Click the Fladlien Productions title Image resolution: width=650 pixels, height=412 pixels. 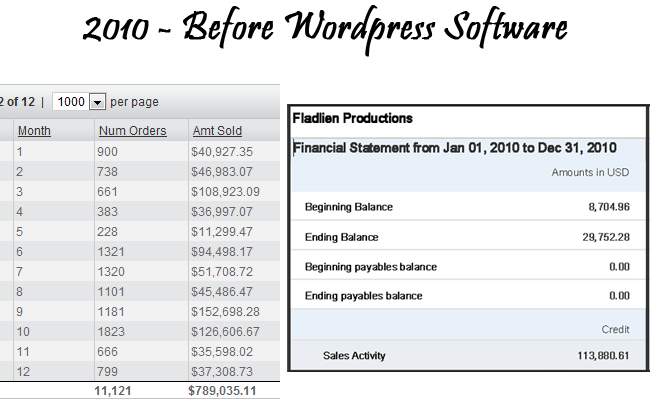pyautogui.click(x=352, y=118)
